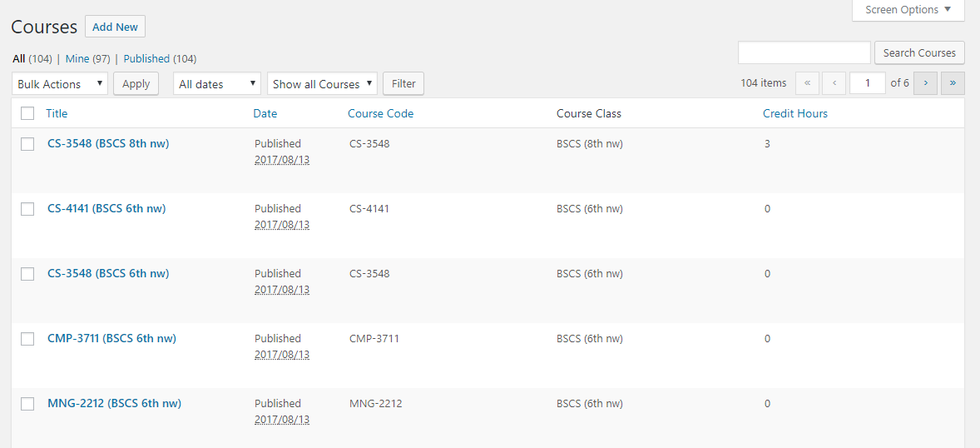Switch to the Published courses view
The image size is (980, 448).
coord(146,59)
